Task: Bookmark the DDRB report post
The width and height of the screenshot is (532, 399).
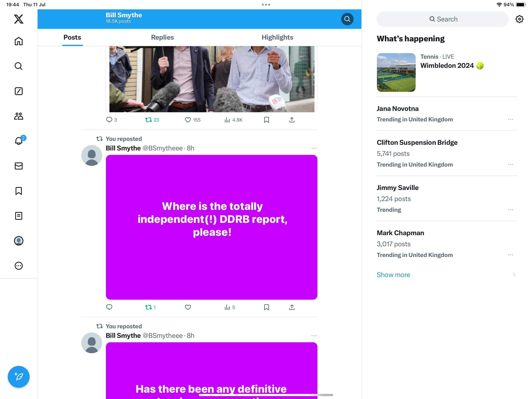Action: pyautogui.click(x=266, y=307)
